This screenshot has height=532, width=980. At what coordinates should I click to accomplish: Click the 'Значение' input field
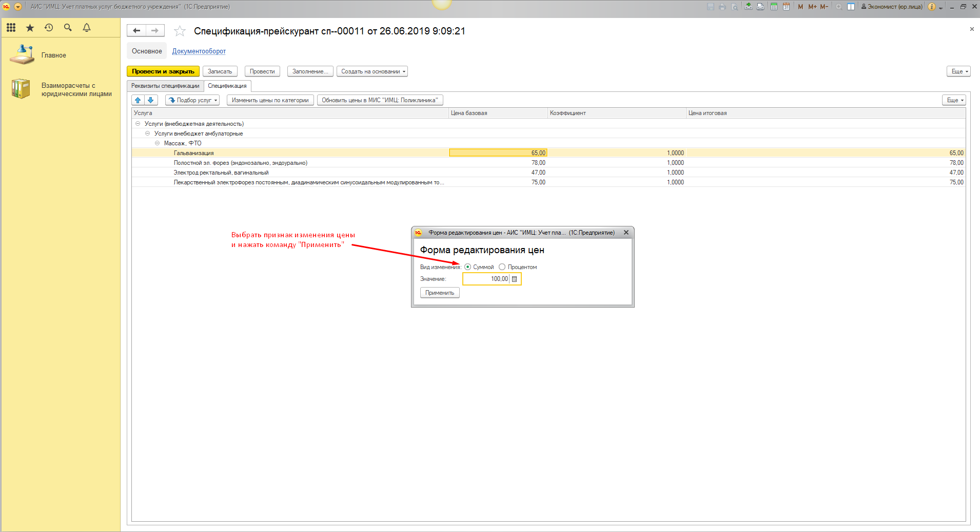[486, 279]
